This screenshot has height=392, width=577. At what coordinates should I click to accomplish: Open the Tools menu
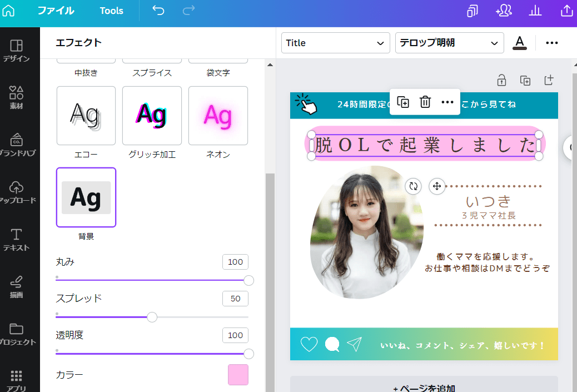click(111, 11)
